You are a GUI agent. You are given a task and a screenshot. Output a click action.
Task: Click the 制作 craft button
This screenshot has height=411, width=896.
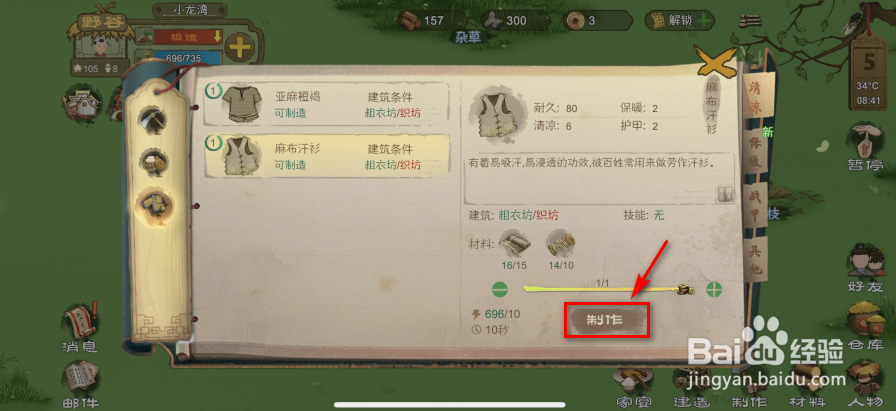click(607, 320)
